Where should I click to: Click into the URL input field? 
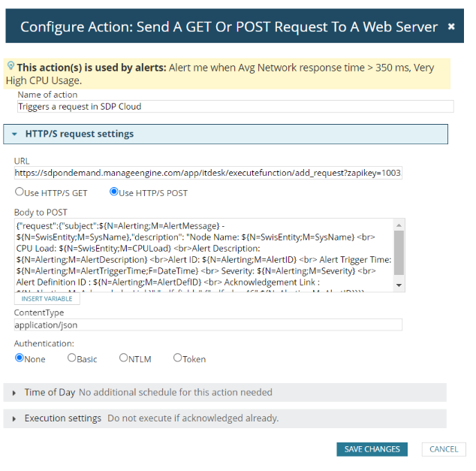coord(208,173)
